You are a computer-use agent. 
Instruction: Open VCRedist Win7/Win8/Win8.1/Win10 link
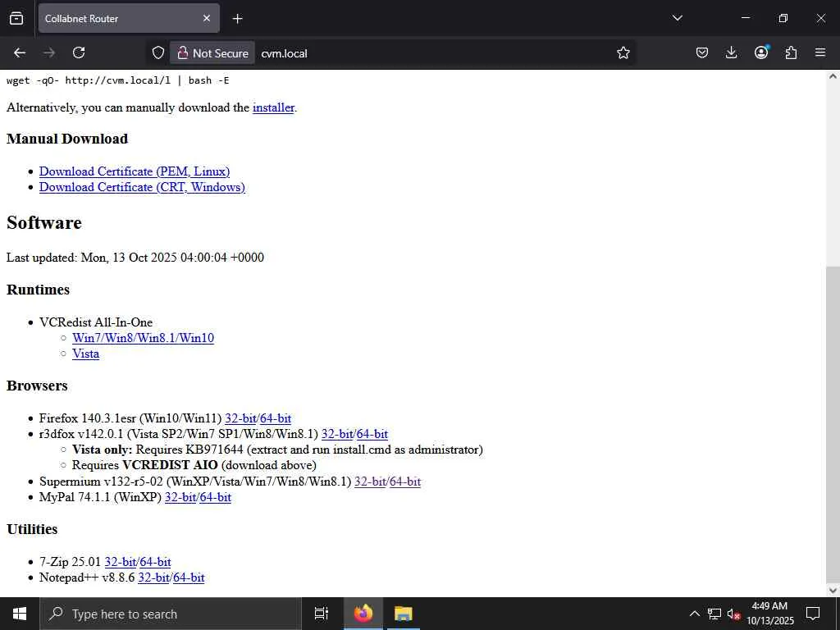click(143, 338)
